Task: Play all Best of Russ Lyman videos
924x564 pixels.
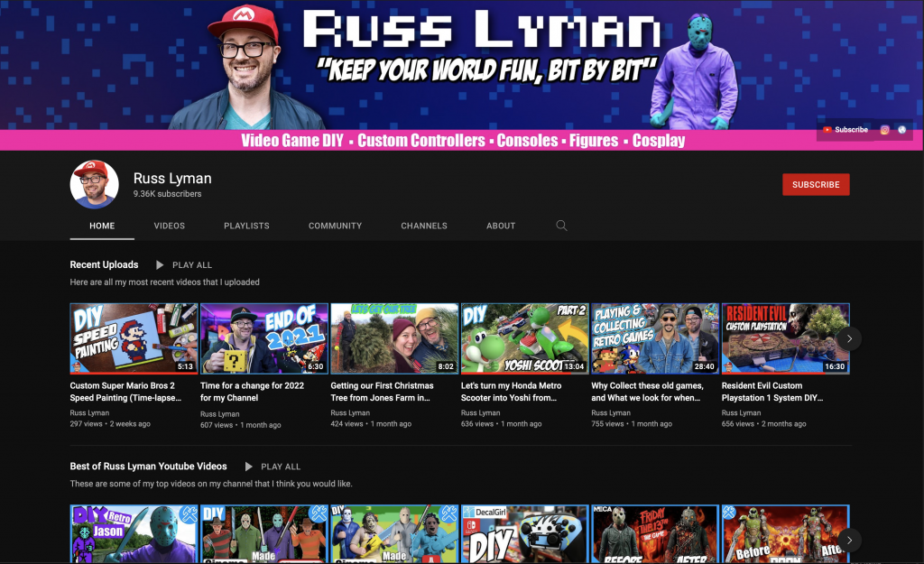Action: (x=273, y=467)
